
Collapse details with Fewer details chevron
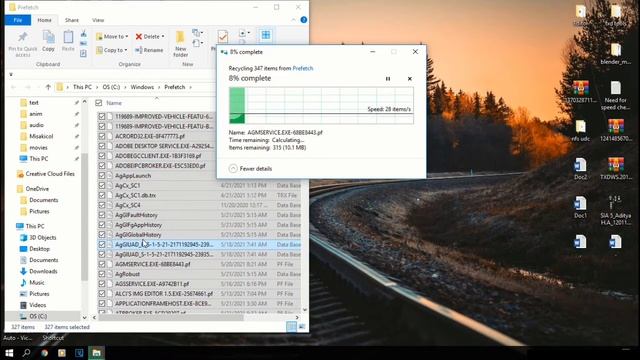[x=233, y=168]
